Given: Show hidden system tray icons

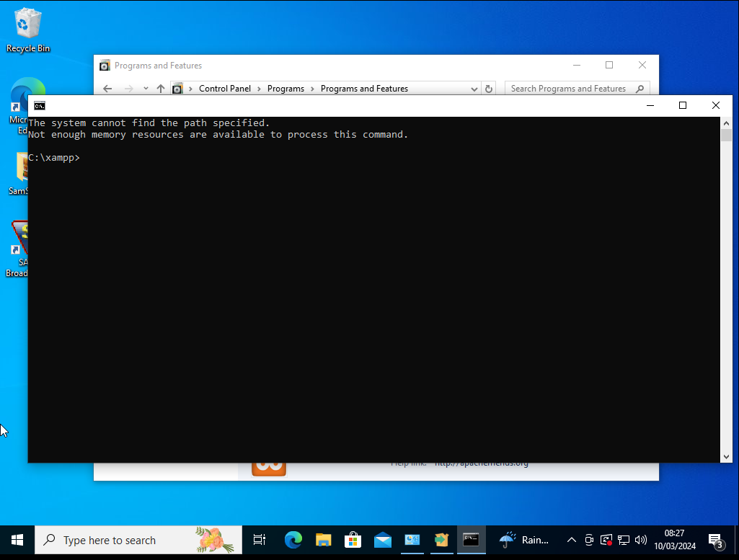Looking at the screenshot, I should point(572,540).
